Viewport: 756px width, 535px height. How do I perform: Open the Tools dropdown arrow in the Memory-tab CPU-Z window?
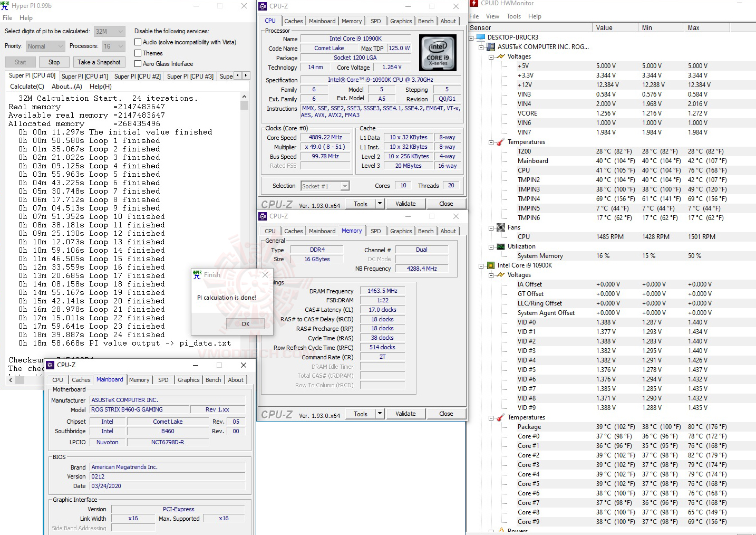click(380, 414)
